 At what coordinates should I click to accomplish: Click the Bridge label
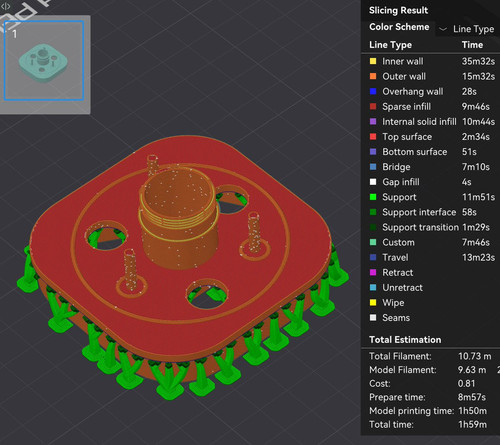396,167
